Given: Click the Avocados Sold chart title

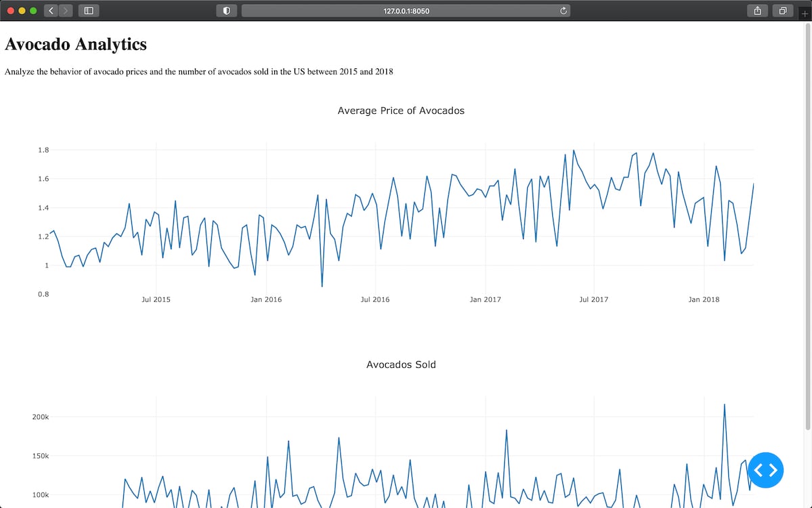Looking at the screenshot, I should (401, 364).
